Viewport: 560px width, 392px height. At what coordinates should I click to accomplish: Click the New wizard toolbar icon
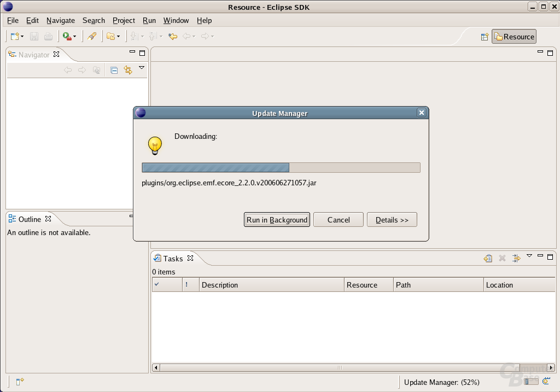click(15, 37)
